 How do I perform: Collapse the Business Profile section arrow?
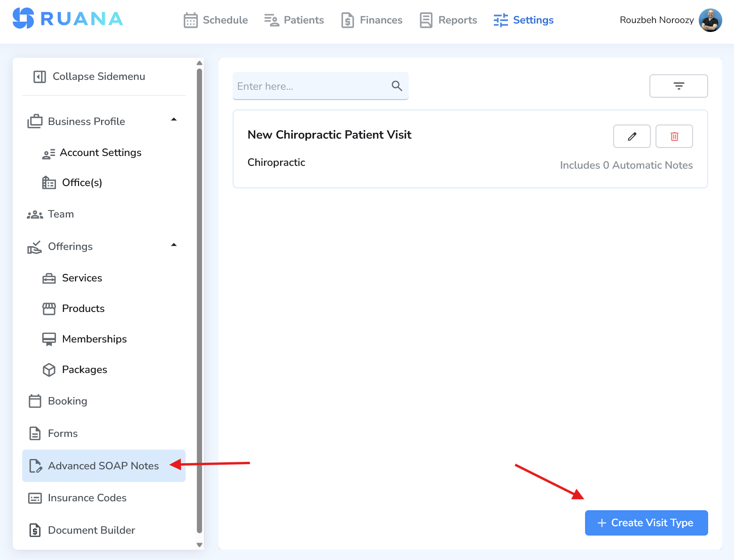(x=174, y=120)
